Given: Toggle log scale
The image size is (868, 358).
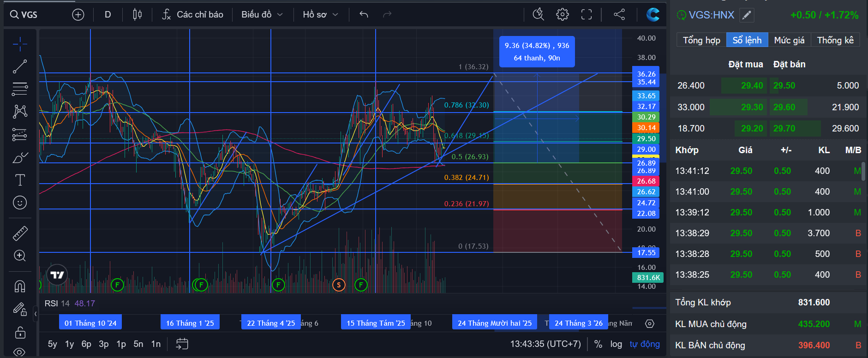Looking at the screenshot, I should pyautogui.click(x=616, y=344).
